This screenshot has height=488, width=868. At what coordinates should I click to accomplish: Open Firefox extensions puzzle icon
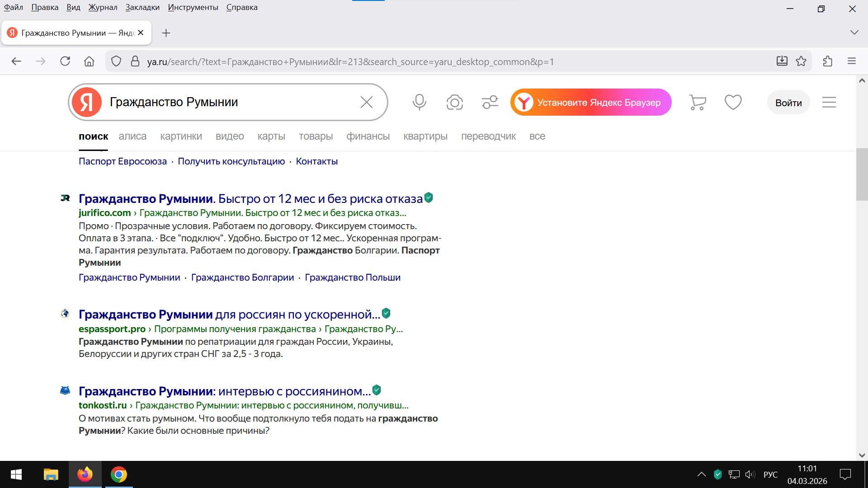pos(828,61)
